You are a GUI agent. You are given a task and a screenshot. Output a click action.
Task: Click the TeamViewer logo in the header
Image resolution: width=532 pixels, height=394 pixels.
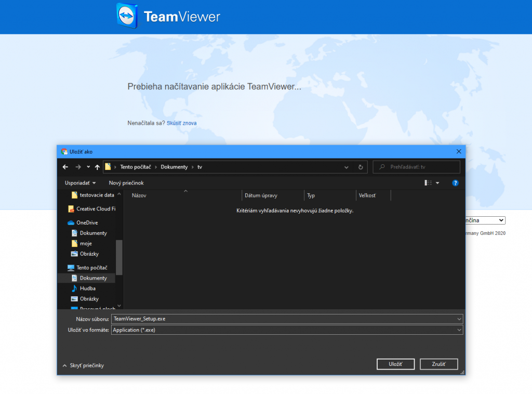[168, 16]
